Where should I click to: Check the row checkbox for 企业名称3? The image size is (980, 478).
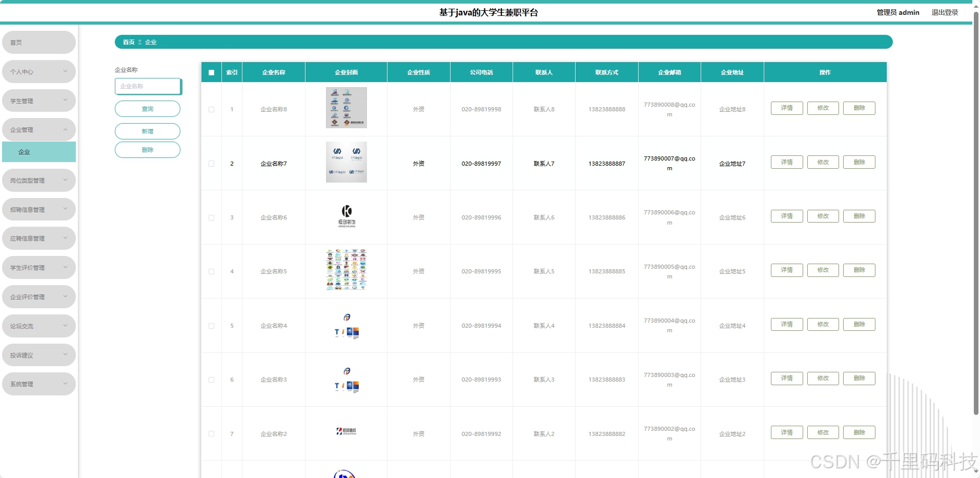(x=211, y=380)
